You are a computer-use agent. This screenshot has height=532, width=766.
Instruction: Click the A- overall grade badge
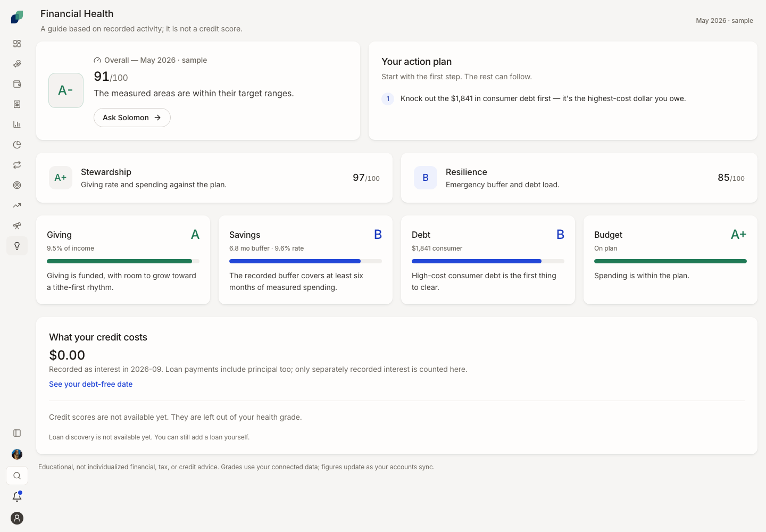[x=66, y=90]
